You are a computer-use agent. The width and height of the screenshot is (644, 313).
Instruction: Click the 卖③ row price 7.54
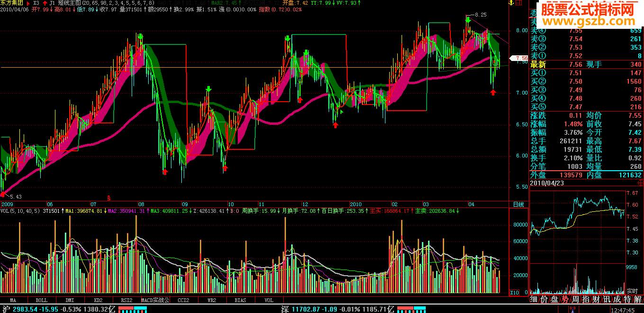click(x=576, y=39)
